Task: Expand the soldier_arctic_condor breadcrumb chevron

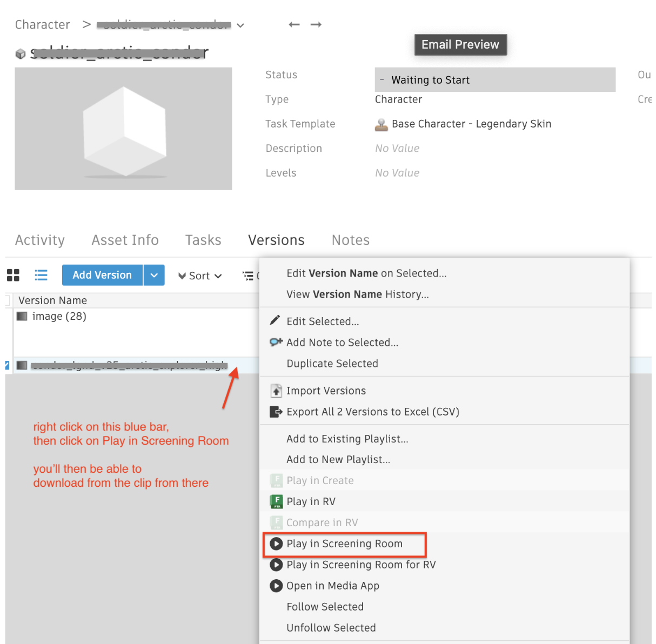Action: tap(240, 25)
